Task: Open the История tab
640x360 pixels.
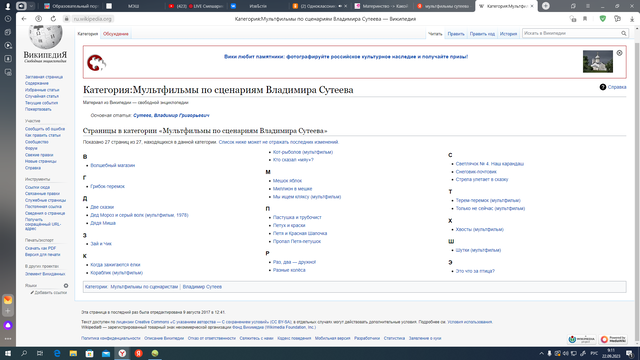Action: [508, 34]
